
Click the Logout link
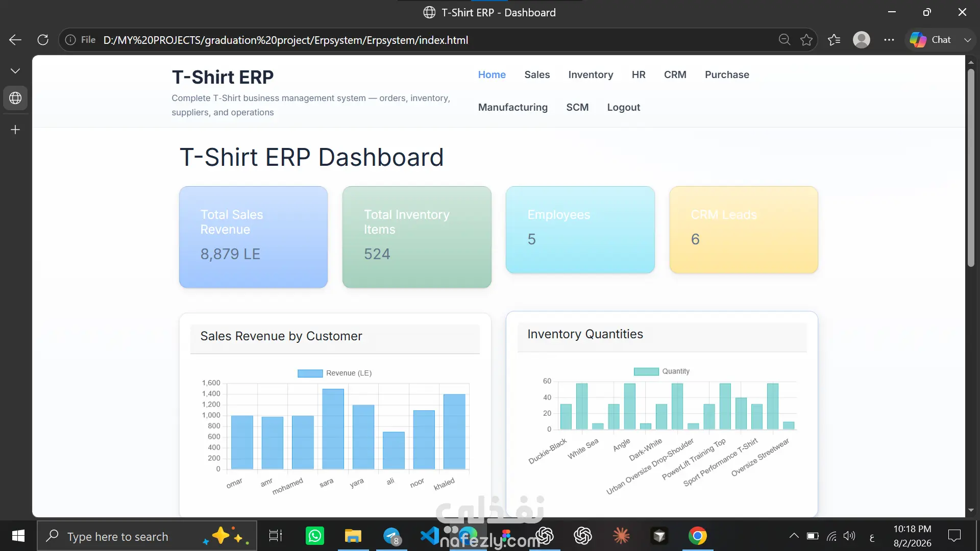(623, 107)
